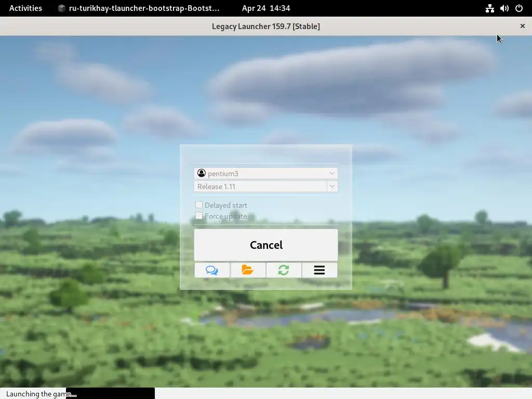Expand the Release 1.11 version dropdown arrow
This screenshot has height=399, width=532.
(332, 187)
